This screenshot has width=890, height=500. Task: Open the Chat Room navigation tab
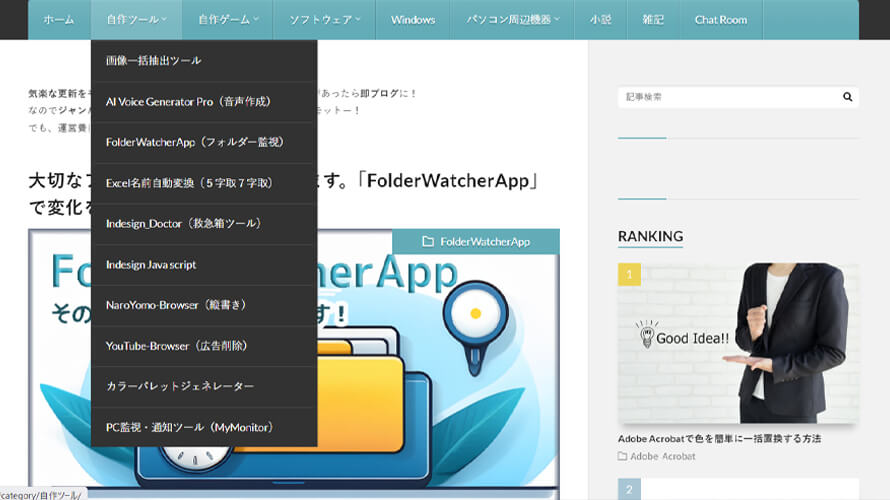720,19
